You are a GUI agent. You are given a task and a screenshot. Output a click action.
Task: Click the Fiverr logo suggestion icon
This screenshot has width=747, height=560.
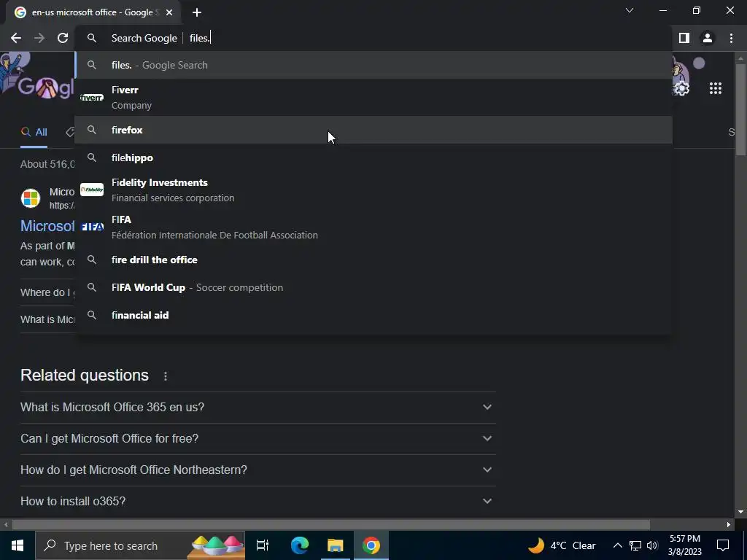91,98
